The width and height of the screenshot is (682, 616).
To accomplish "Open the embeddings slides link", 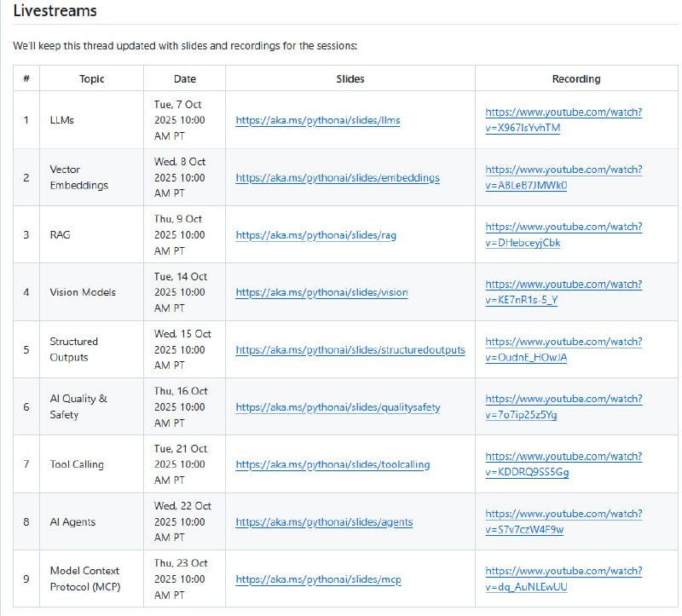I will pos(338,178).
